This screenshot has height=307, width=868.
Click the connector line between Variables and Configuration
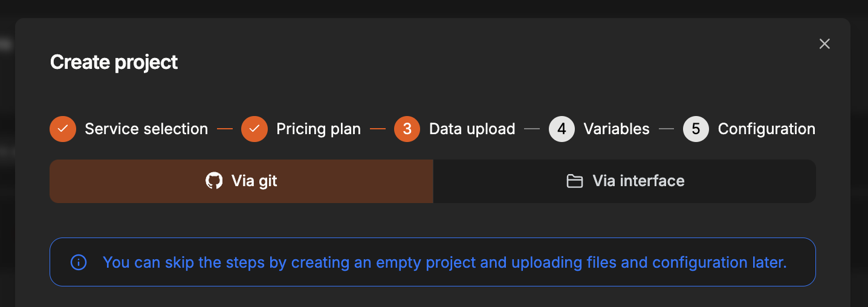pos(666,129)
